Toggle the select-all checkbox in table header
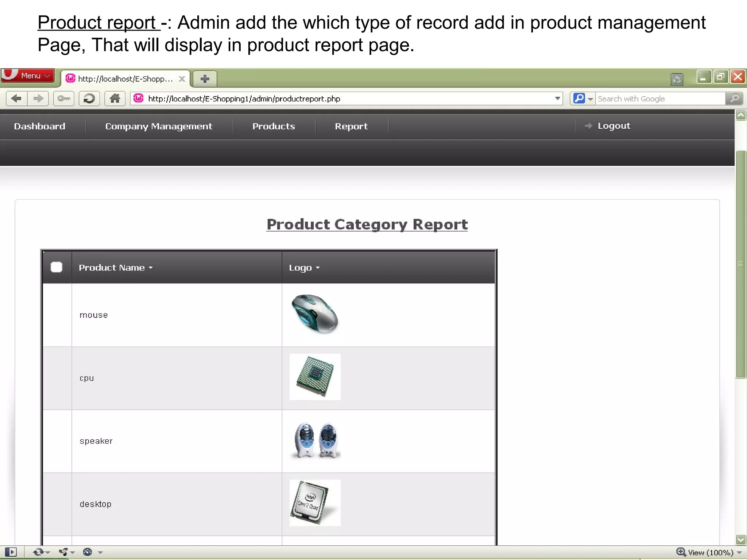The height and width of the screenshot is (560, 747). (57, 267)
